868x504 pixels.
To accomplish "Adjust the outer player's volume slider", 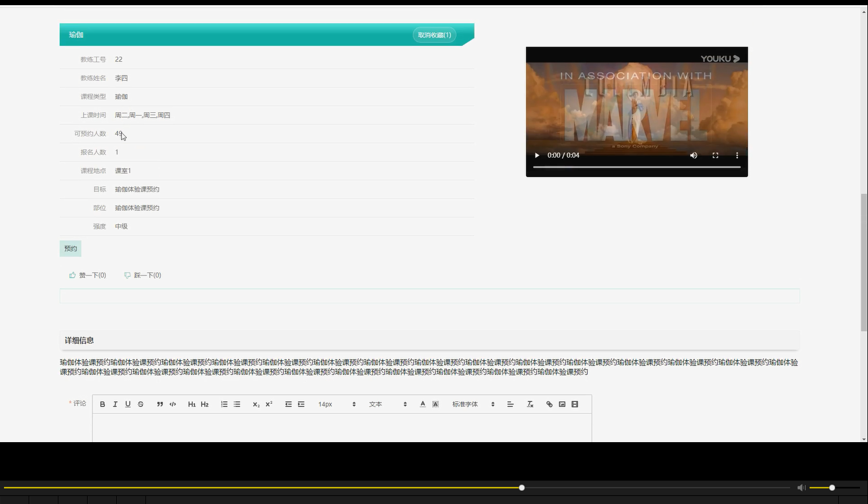I will coord(835,488).
